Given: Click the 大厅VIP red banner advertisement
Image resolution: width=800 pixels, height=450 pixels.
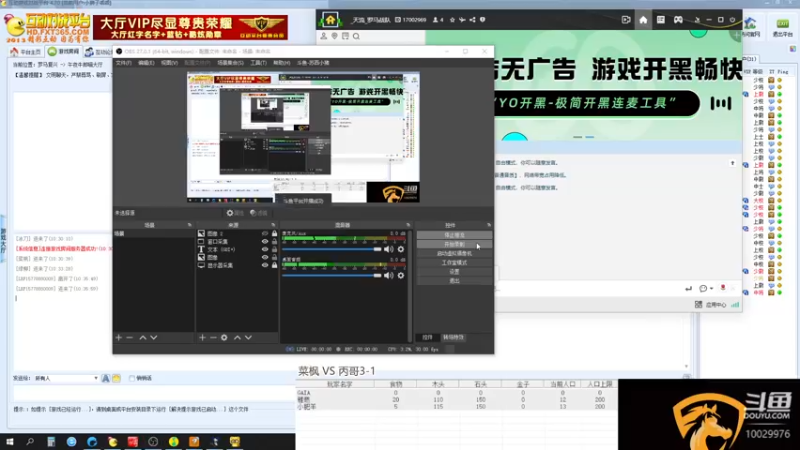Looking at the screenshot, I should [190, 28].
